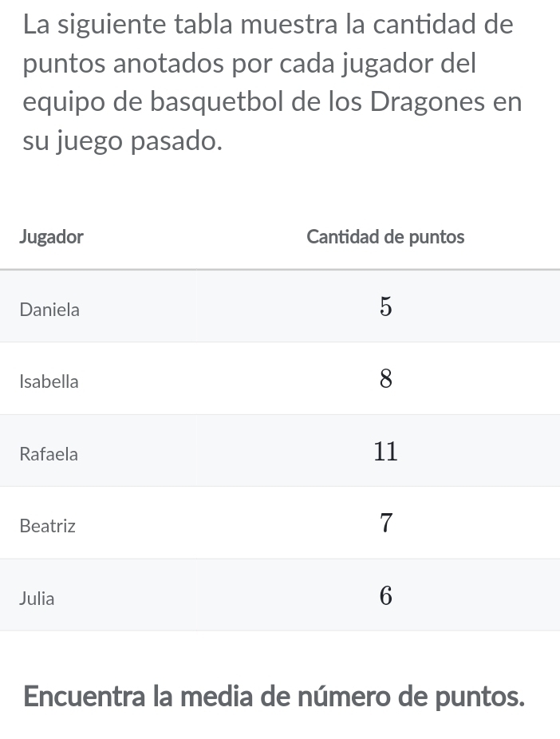Click Beatriz's score value 7
Image resolution: width=560 pixels, height=739 pixels.
coord(386,523)
